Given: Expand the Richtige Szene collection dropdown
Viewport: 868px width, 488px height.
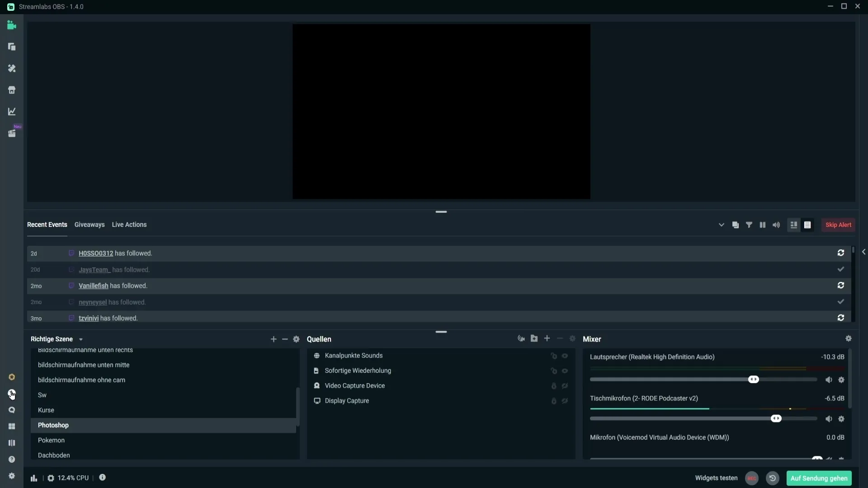Looking at the screenshot, I should click(81, 340).
